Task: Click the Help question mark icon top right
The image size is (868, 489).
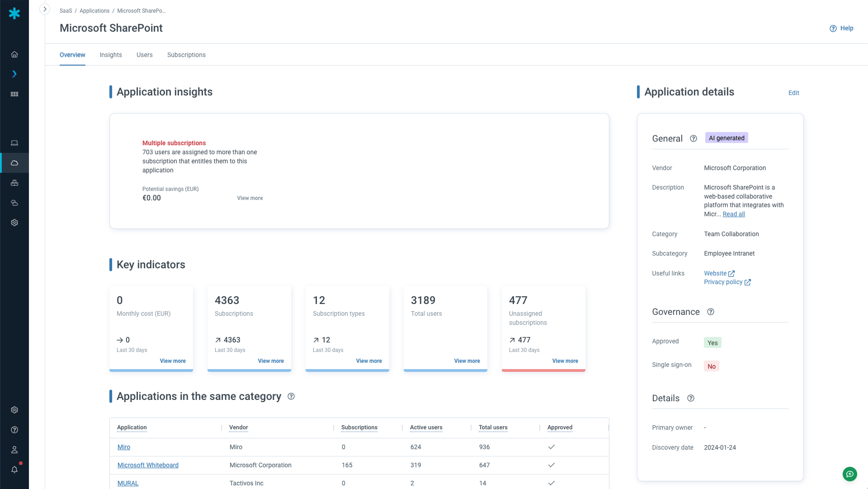Action: click(x=833, y=28)
